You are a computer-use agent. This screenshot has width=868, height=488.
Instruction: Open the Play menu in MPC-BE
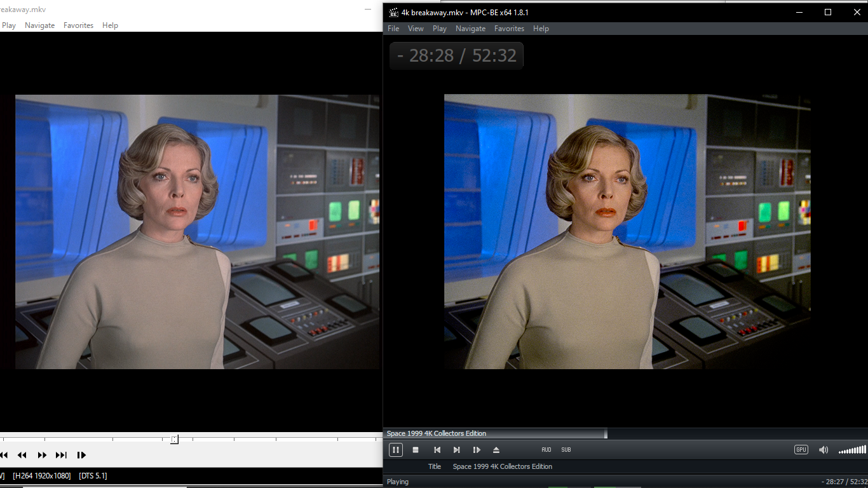click(x=440, y=29)
